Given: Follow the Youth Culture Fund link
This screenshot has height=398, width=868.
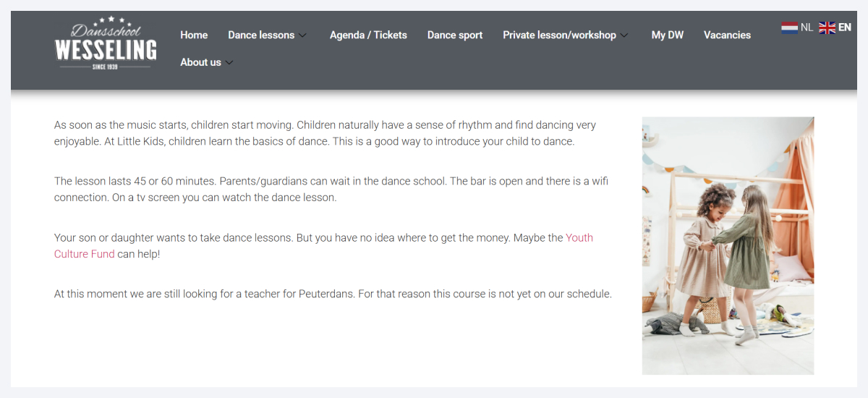Looking at the screenshot, I should (x=579, y=237).
